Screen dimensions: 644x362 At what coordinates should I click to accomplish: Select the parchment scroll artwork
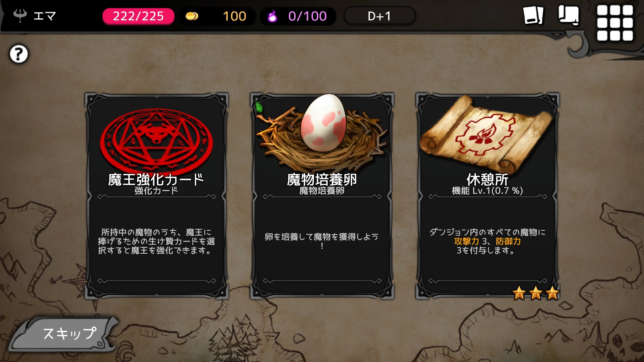click(x=487, y=135)
